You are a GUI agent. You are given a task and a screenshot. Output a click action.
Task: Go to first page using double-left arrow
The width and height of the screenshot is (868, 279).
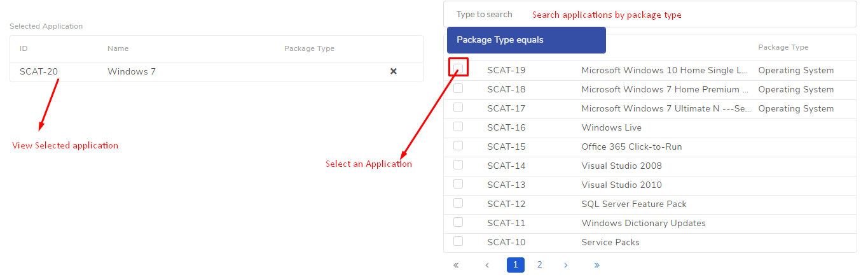click(x=456, y=265)
